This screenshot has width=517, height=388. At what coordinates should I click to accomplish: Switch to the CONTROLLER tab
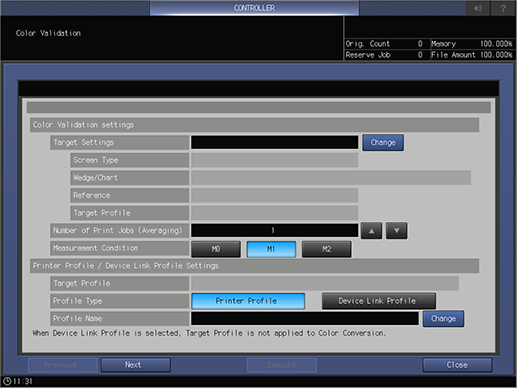(x=254, y=8)
